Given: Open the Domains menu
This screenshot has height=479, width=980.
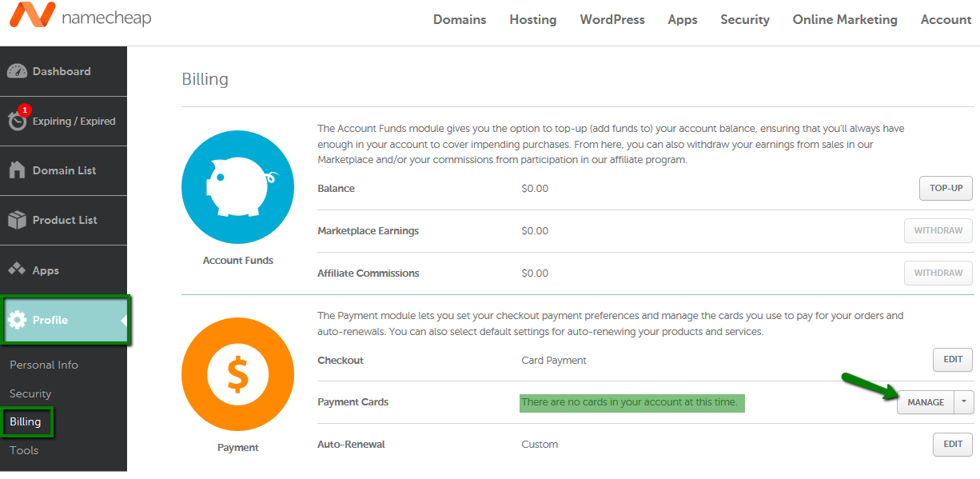Looking at the screenshot, I should point(460,20).
